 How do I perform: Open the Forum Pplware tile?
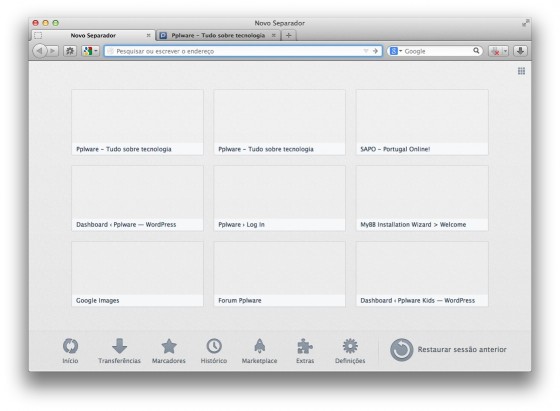click(x=280, y=274)
